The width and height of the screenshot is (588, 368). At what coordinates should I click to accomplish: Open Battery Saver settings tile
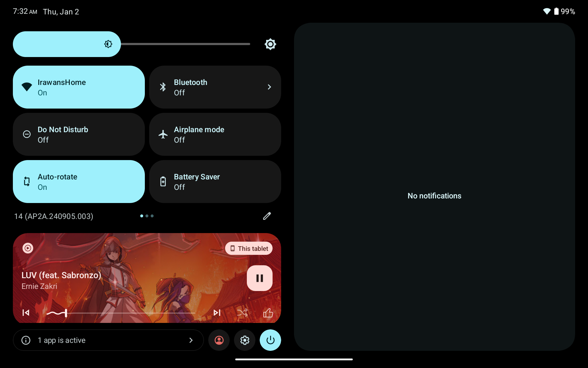click(215, 182)
